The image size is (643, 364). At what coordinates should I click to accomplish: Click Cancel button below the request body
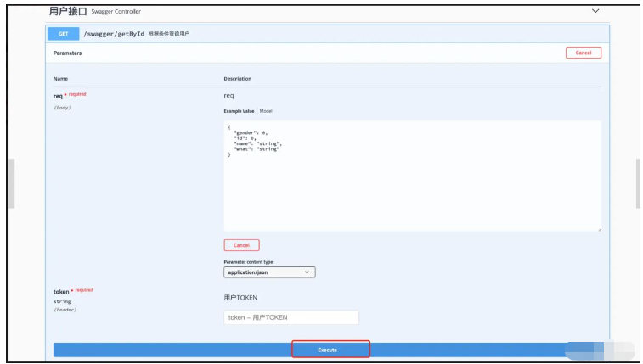tap(241, 245)
